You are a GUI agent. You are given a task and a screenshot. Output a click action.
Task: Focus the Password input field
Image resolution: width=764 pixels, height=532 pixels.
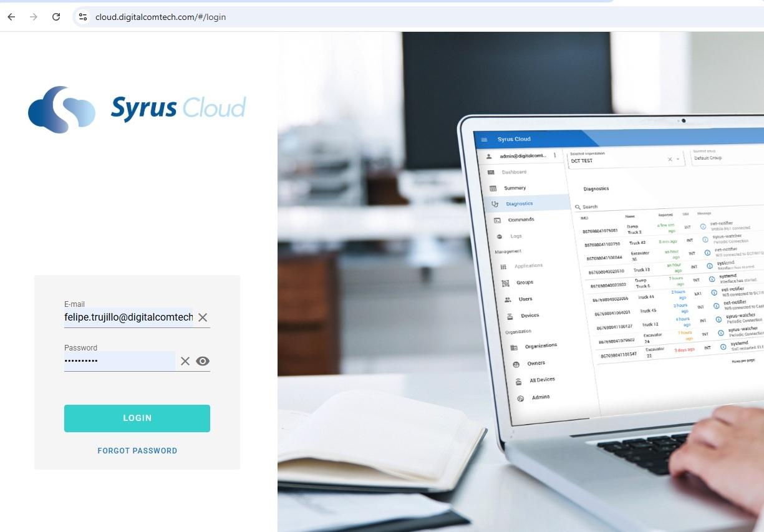[120, 361]
